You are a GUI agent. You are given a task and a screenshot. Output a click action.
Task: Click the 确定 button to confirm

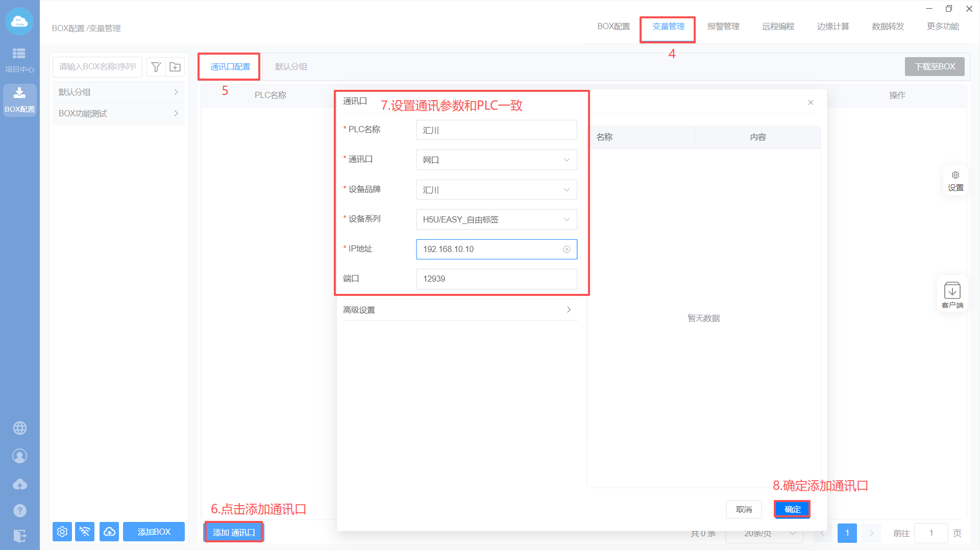792,509
